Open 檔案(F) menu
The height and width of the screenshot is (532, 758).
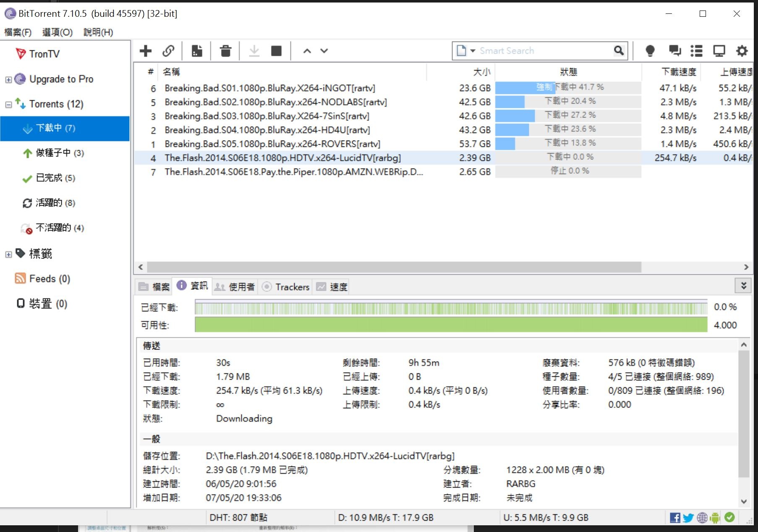[18, 32]
